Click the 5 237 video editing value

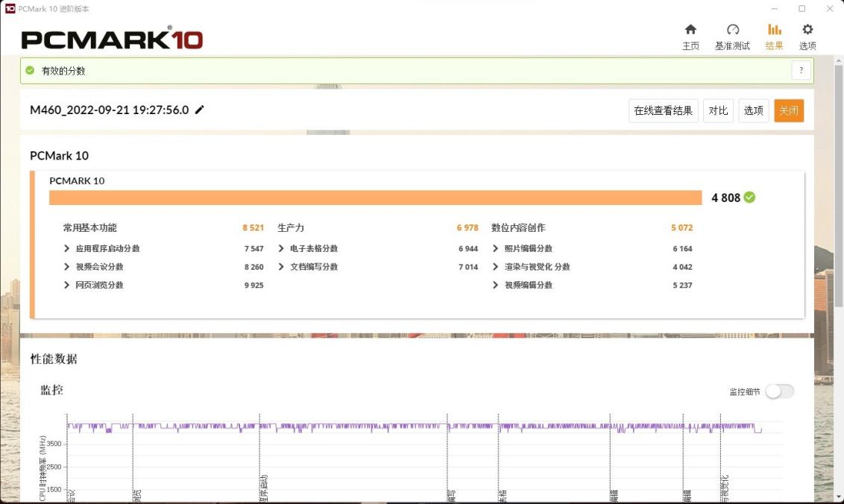click(x=682, y=286)
